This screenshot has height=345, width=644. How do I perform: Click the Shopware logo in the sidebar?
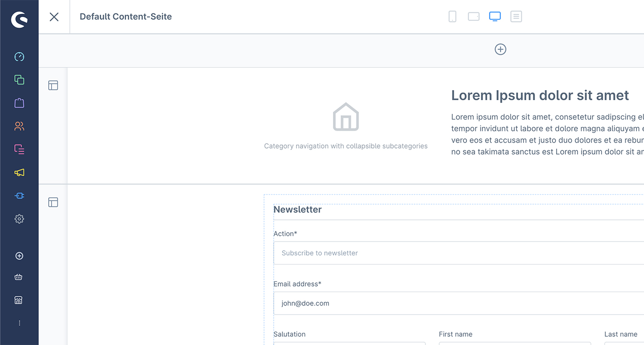click(19, 19)
